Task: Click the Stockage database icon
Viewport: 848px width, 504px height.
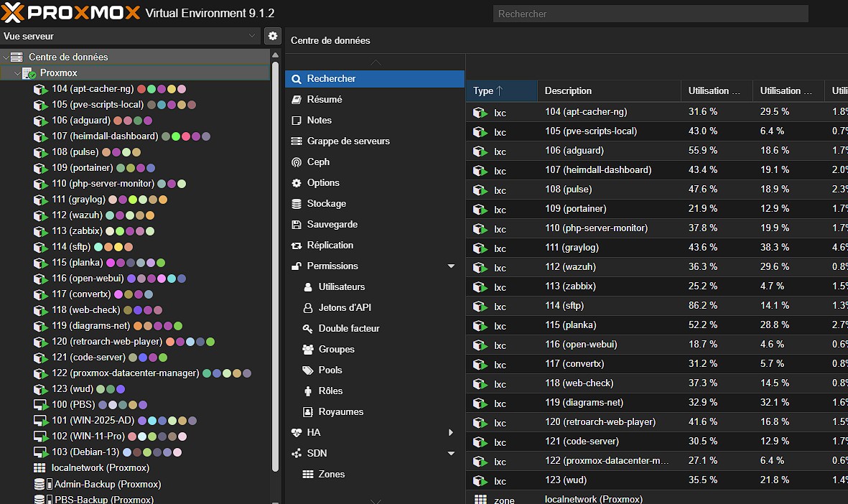Action: point(297,204)
